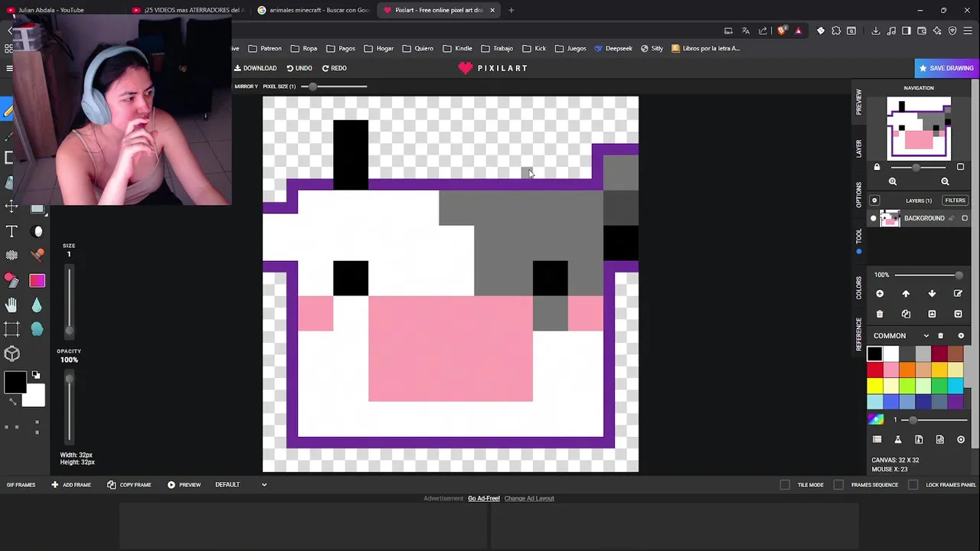The width and height of the screenshot is (980, 551).
Task: Pick the red swatch in palette
Action: tap(875, 370)
